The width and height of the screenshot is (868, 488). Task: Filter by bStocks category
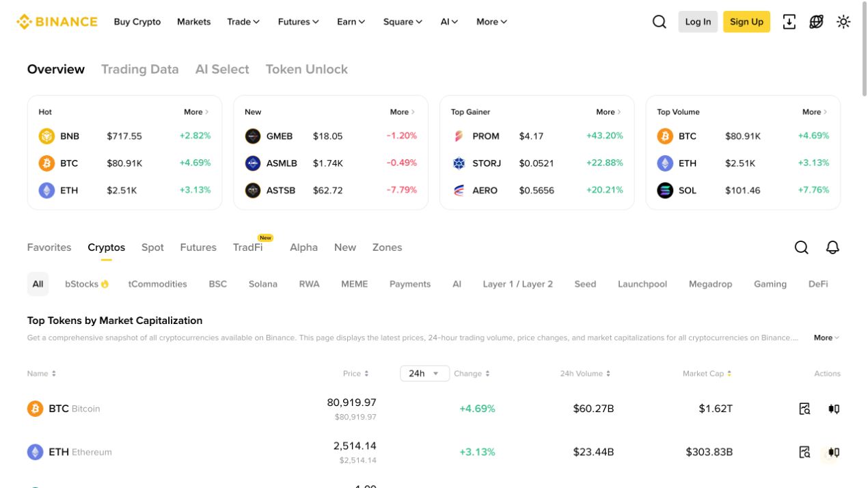tap(87, 284)
